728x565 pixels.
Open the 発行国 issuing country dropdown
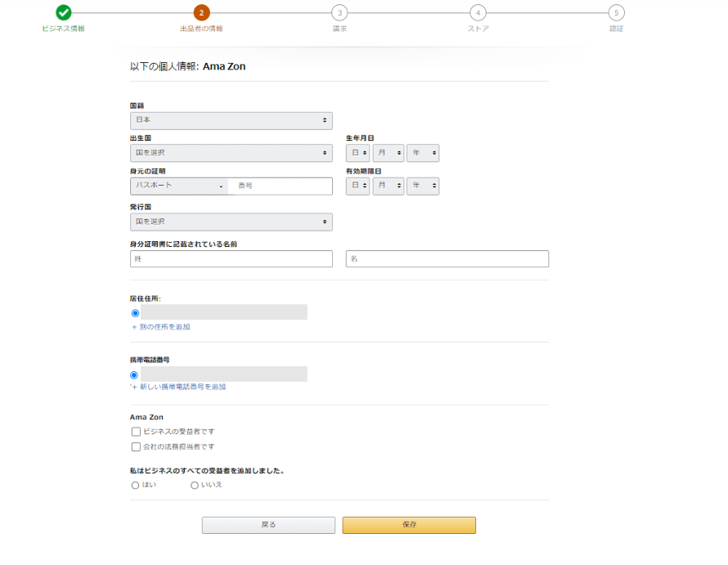231,222
